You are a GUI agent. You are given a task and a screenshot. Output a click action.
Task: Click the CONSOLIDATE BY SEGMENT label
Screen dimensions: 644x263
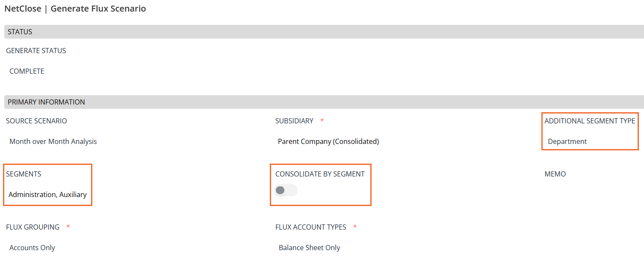pos(320,174)
